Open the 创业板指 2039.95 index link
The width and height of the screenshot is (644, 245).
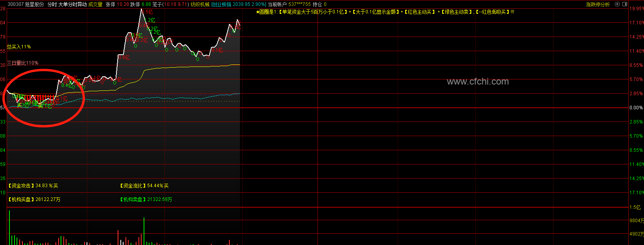pyautogui.click(x=239, y=5)
